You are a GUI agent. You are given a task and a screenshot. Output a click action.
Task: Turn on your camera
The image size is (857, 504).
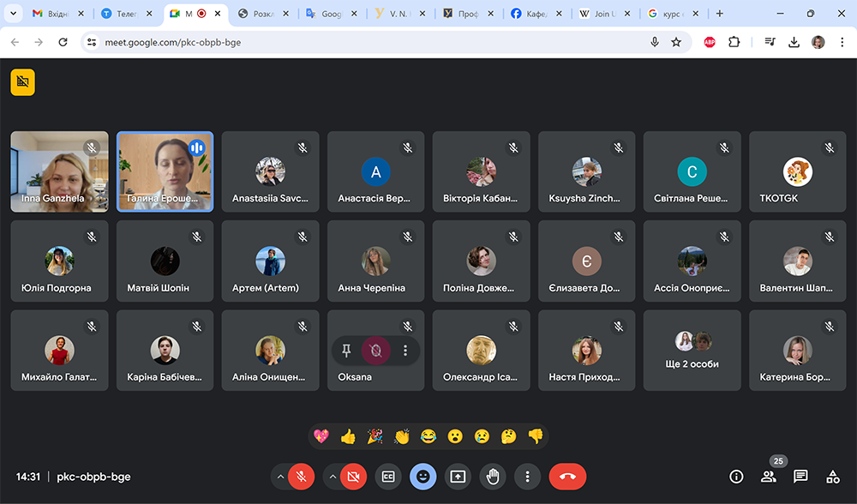click(x=355, y=477)
